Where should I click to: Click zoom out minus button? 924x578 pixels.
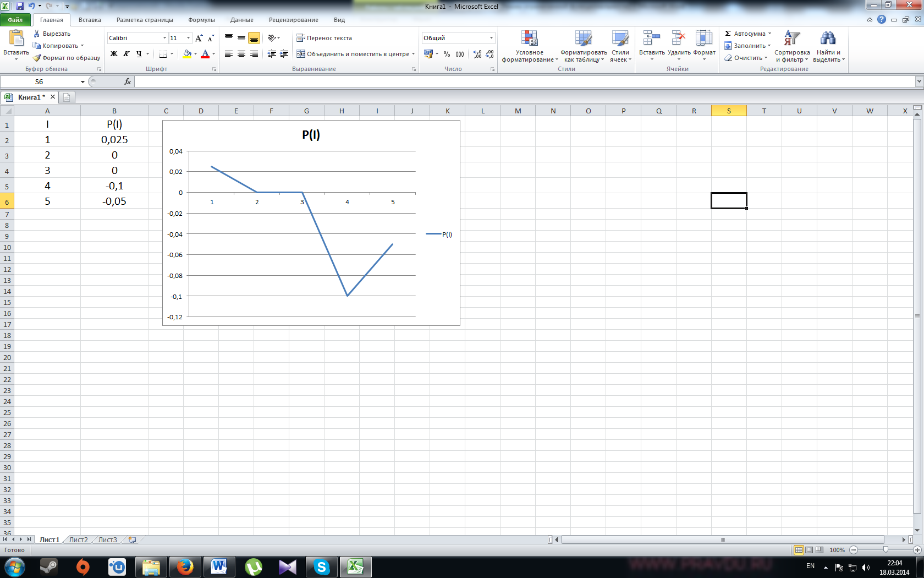pyautogui.click(x=854, y=550)
